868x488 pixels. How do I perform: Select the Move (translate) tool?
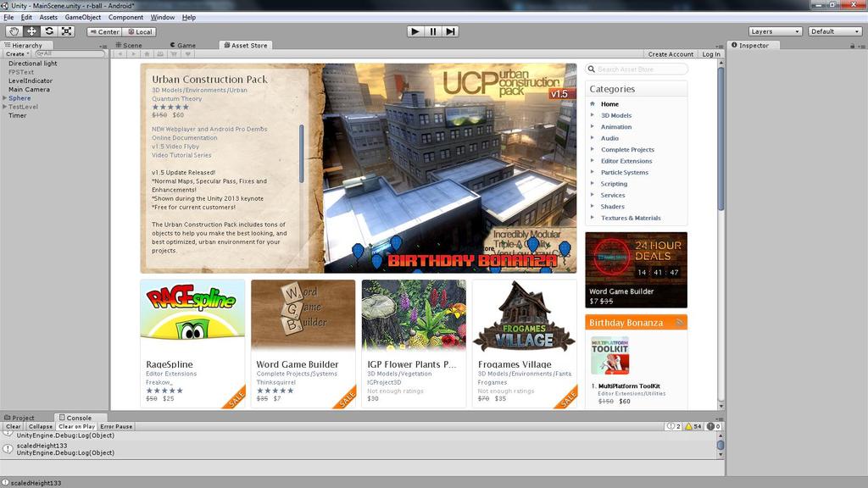coord(31,31)
